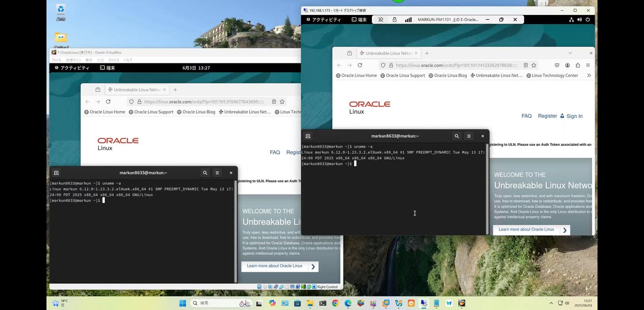This screenshot has width=644, height=310.
Task: Click the power icon in the remote GNOME top bar
Action: pyautogui.click(x=588, y=19)
